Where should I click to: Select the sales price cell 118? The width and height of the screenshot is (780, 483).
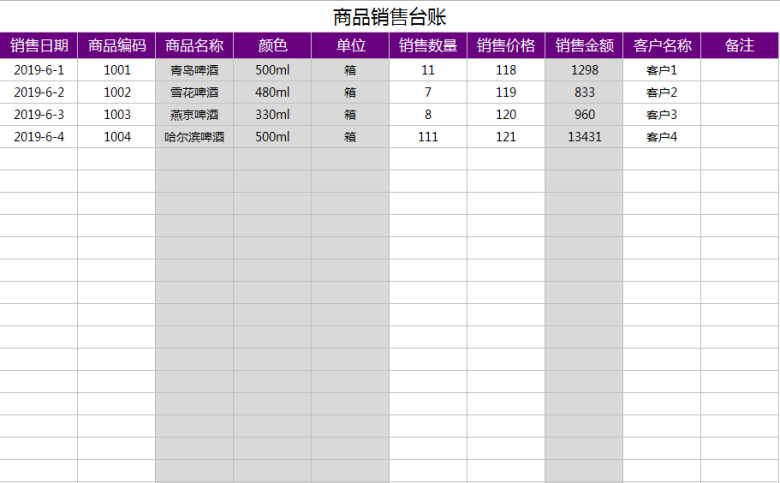coord(506,70)
